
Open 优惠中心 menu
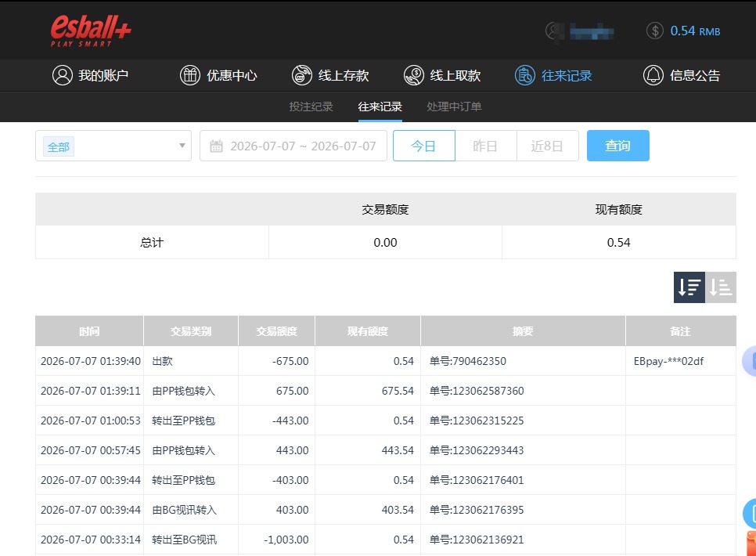tap(232, 75)
